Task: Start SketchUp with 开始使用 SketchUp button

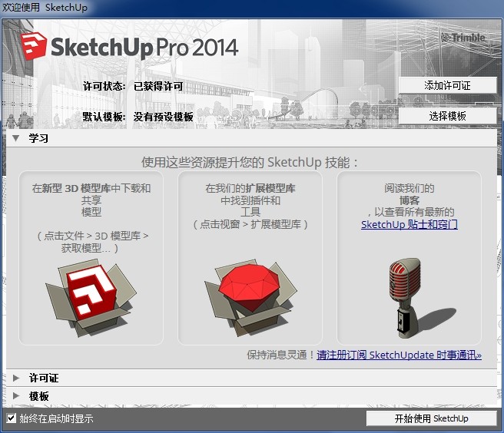Action: point(431,418)
